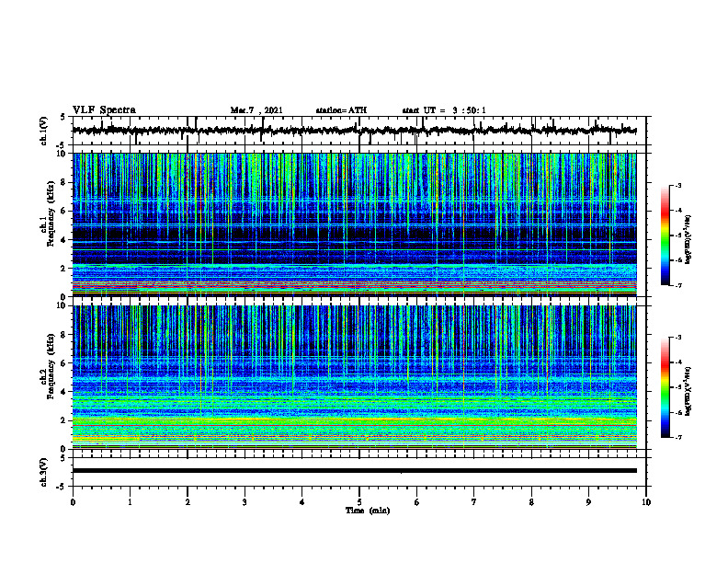Screen dimensions: 728x563
Task: Click the "9" tick on the time axis
Action: [x=588, y=502]
